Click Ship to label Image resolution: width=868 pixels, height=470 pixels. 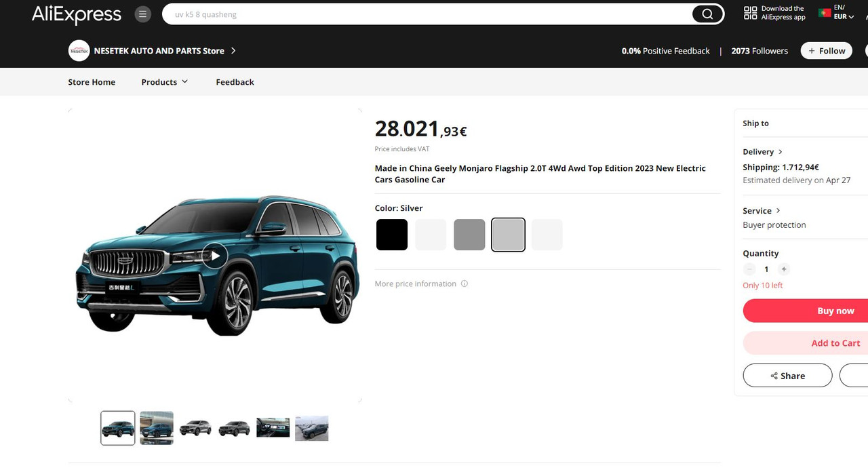pyautogui.click(x=755, y=123)
